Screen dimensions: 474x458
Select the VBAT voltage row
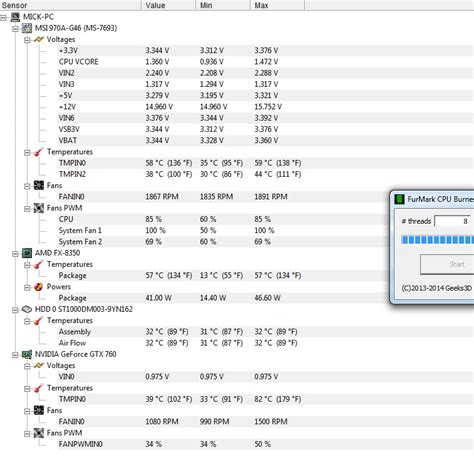point(265,140)
